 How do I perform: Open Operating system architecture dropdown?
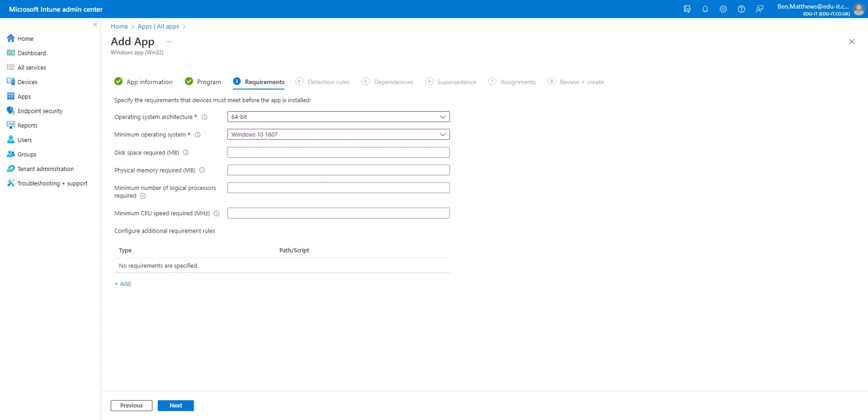coord(338,117)
